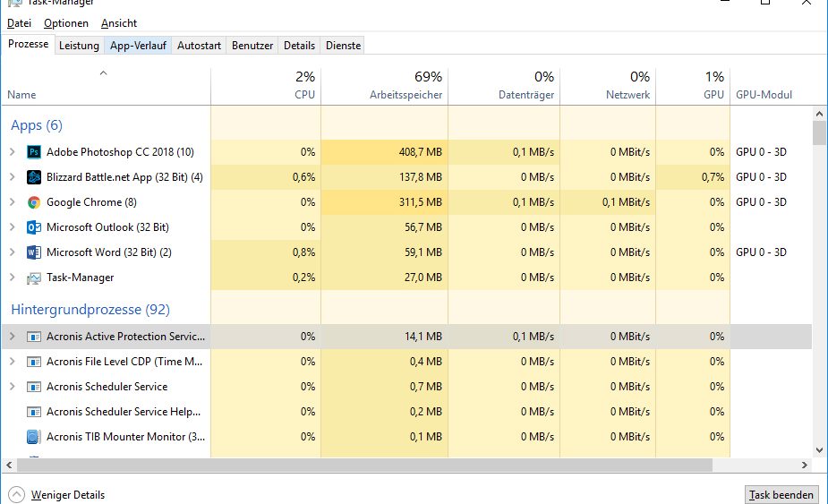Click the Microsoft Word icon
Viewport: 828px width, 504px height.
tap(34, 252)
